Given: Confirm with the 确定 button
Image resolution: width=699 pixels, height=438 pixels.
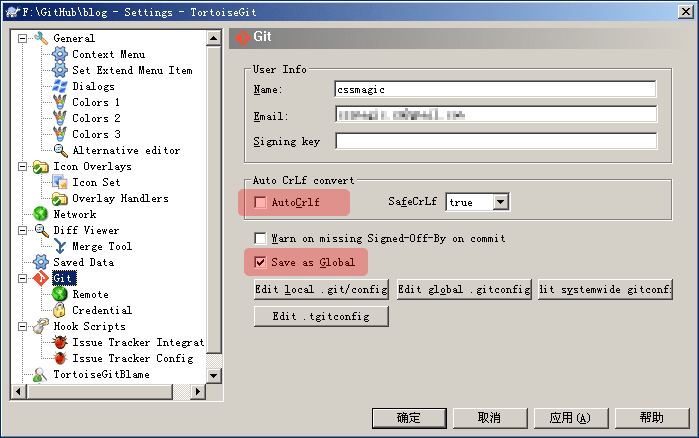Looking at the screenshot, I should [409, 418].
